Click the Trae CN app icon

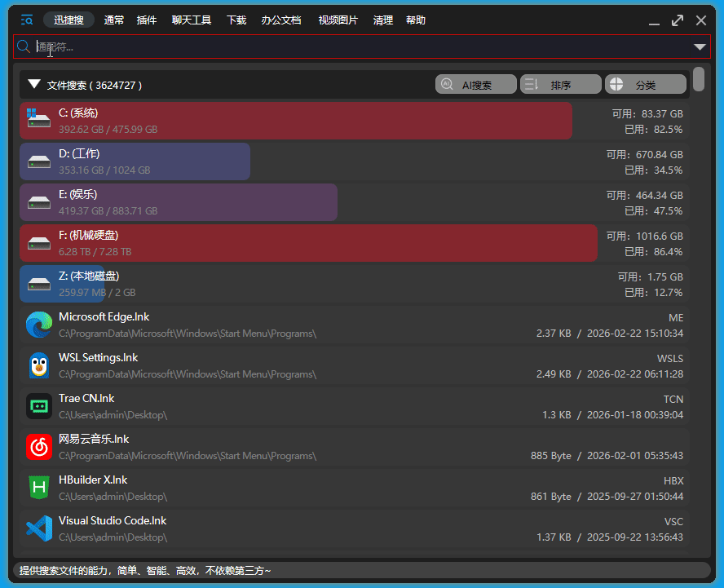(38, 406)
